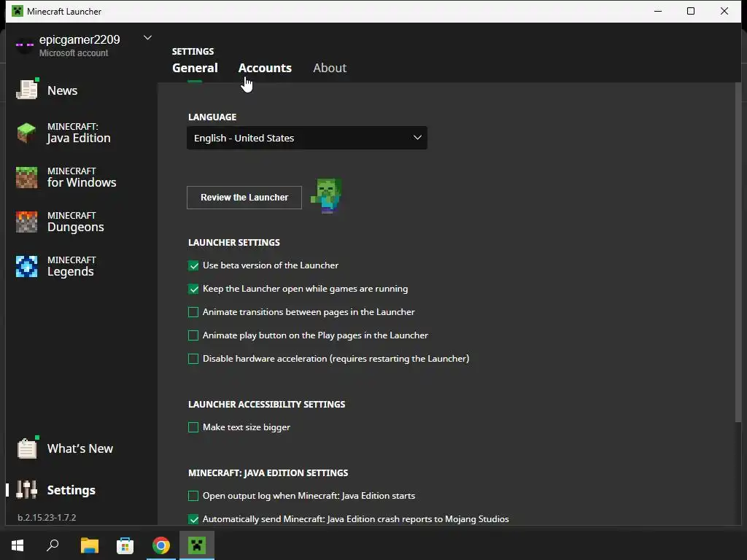Select Minecraft Legends in the sidebar

click(x=71, y=266)
